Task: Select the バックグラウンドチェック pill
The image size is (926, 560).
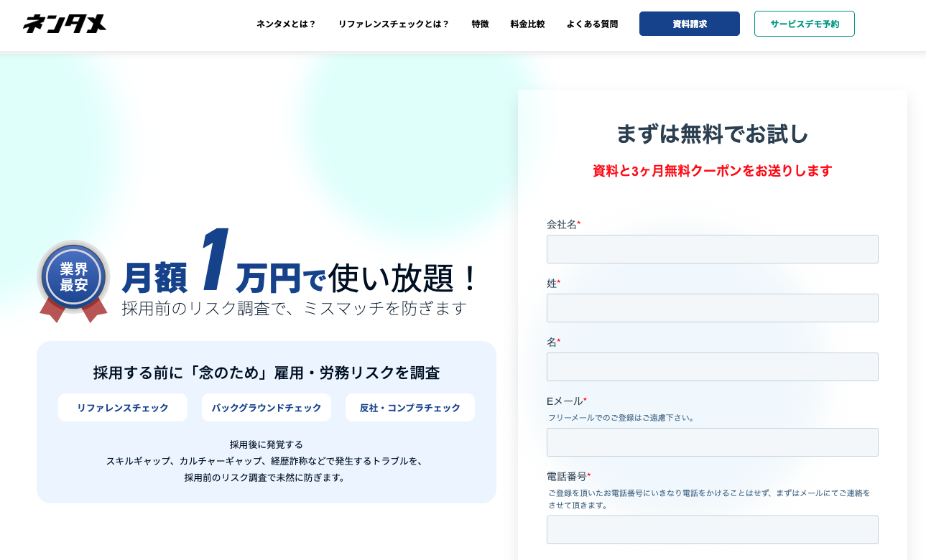Action: [x=267, y=407]
